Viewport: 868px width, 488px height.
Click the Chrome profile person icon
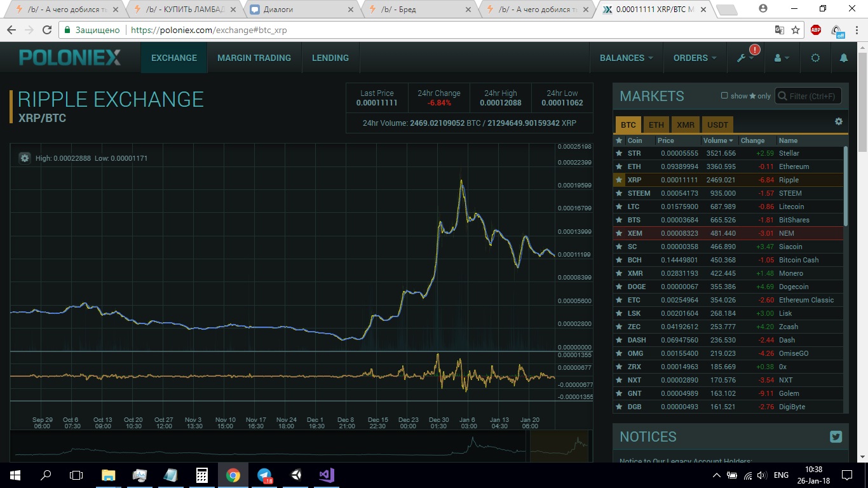tap(763, 9)
